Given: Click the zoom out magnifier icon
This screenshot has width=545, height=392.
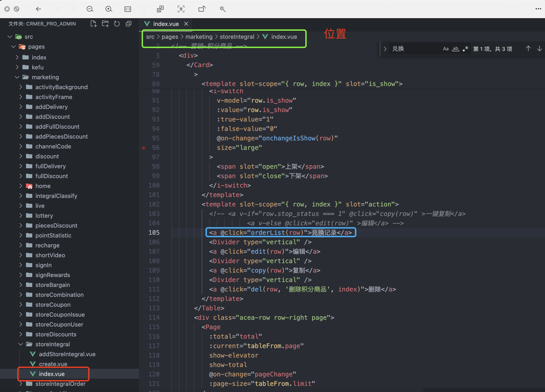Looking at the screenshot, I should [x=90, y=9].
